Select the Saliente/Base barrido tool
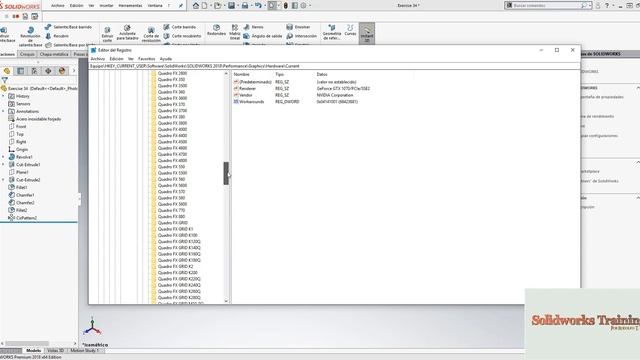This screenshot has height=360, width=640. point(68,27)
